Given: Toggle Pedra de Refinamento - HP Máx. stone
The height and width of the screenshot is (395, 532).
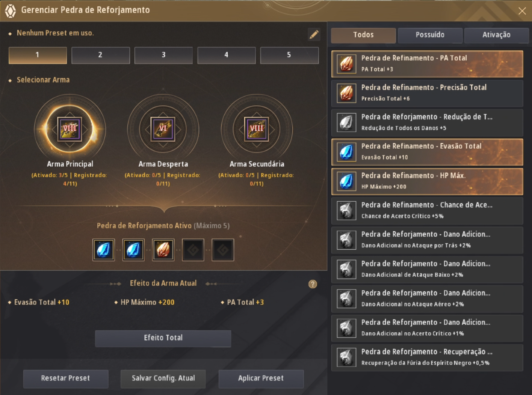Looking at the screenshot, I should [x=427, y=181].
